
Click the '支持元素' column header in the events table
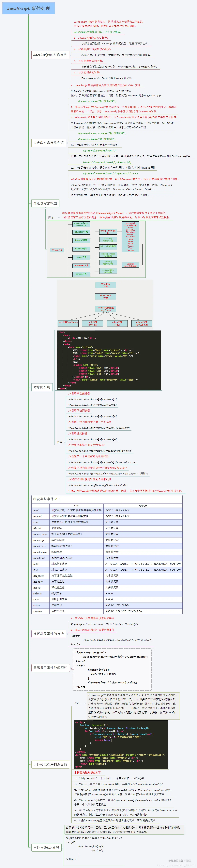click(143, 506)
